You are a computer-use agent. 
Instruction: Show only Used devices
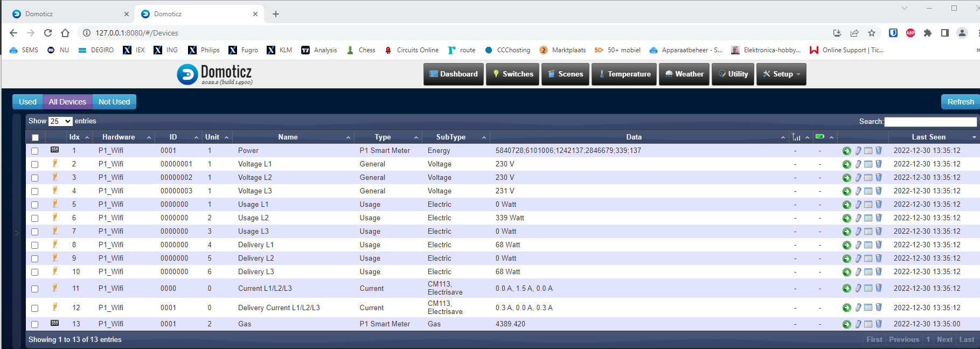[27, 102]
